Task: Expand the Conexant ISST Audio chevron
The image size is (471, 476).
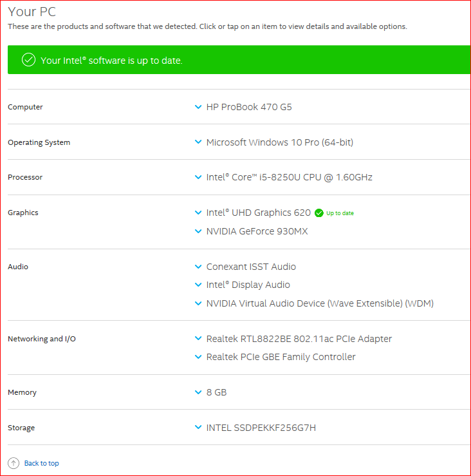Action: [198, 267]
